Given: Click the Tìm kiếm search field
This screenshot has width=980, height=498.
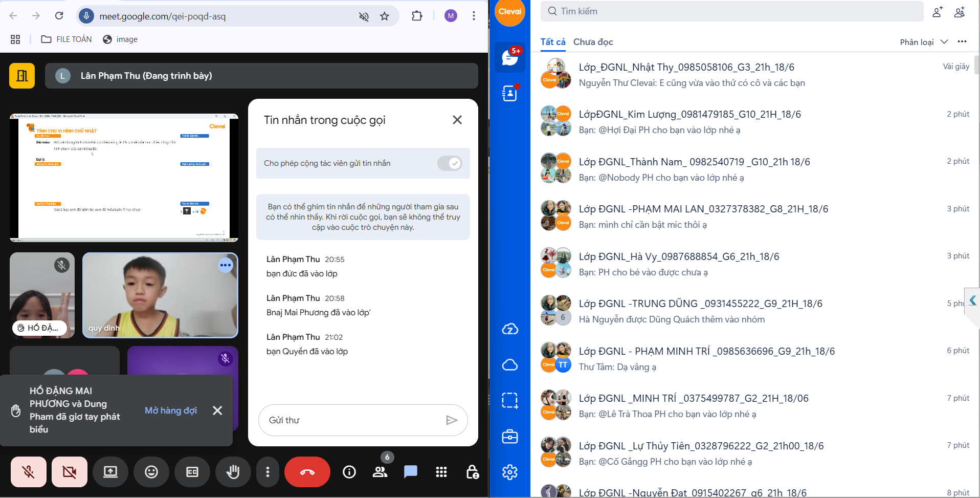Looking at the screenshot, I should tap(732, 11).
